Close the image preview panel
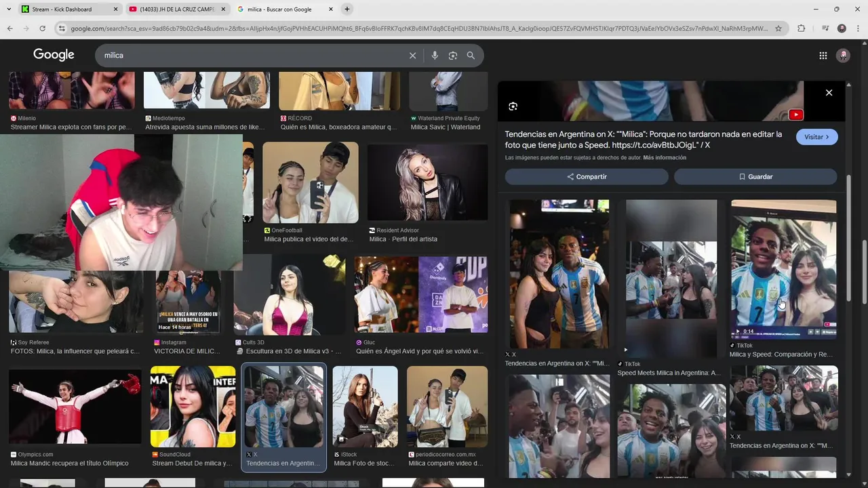Image resolution: width=868 pixels, height=488 pixels. click(x=829, y=93)
